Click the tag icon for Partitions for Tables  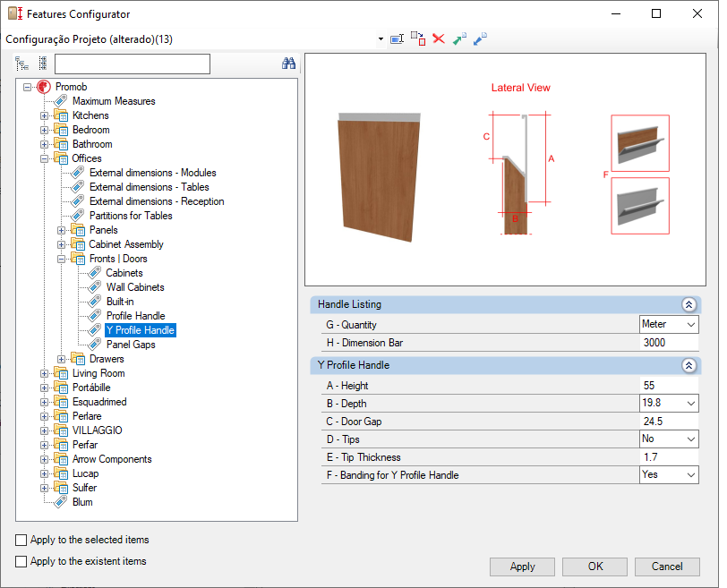(x=77, y=216)
